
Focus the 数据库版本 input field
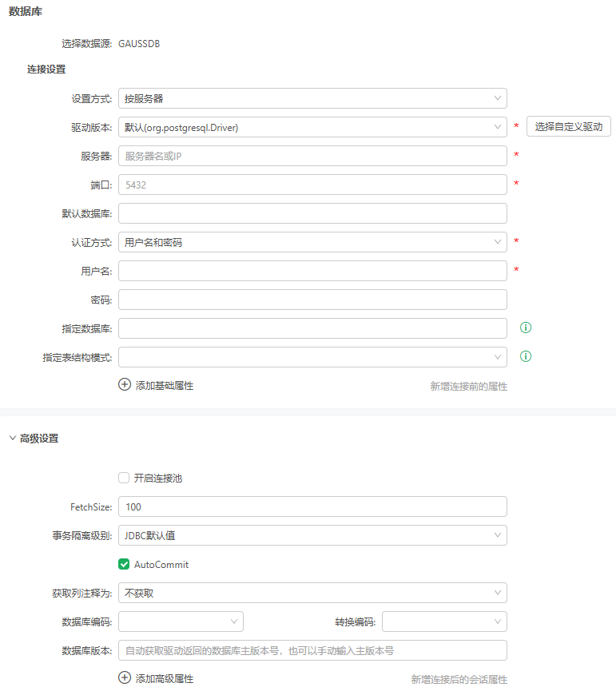coord(312,650)
